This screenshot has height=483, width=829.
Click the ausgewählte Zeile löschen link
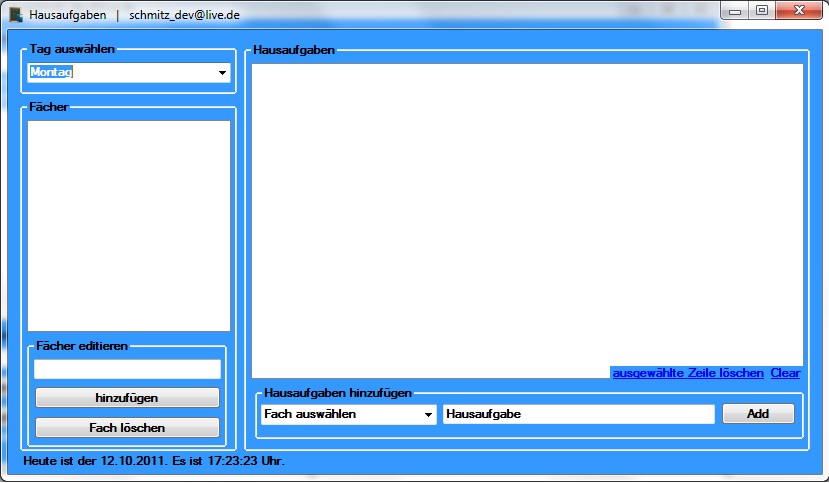point(687,373)
